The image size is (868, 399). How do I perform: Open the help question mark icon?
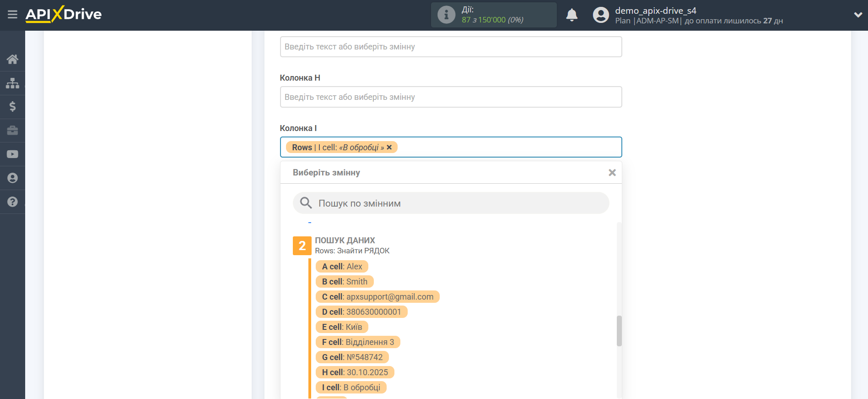pyautogui.click(x=12, y=202)
